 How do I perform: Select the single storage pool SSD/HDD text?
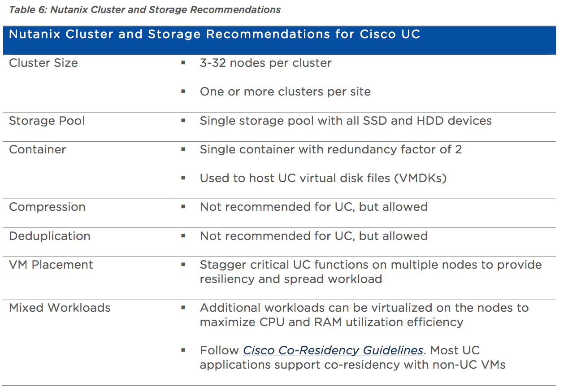[346, 121]
